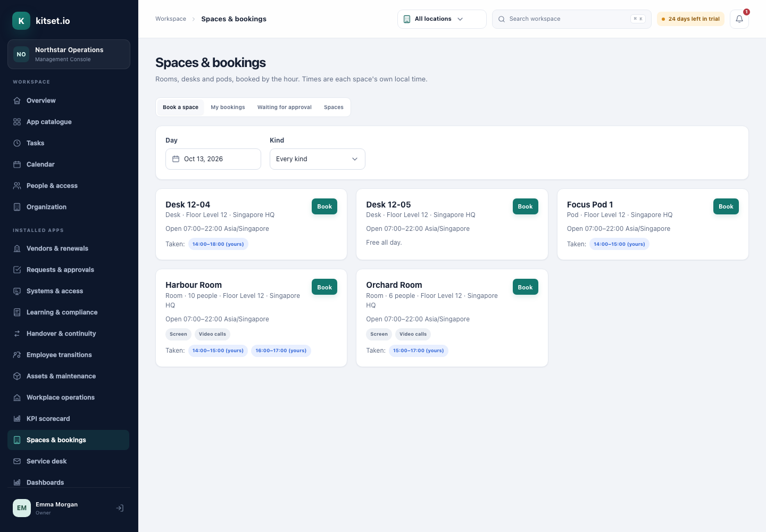Open Northstar Operations workspace switcher
The image size is (766, 532).
click(x=69, y=54)
